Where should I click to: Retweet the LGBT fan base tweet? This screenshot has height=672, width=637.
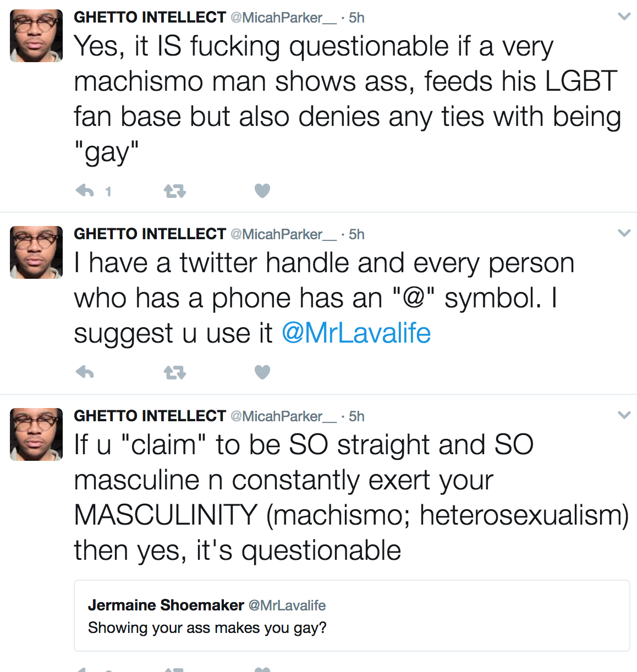point(175,191)
